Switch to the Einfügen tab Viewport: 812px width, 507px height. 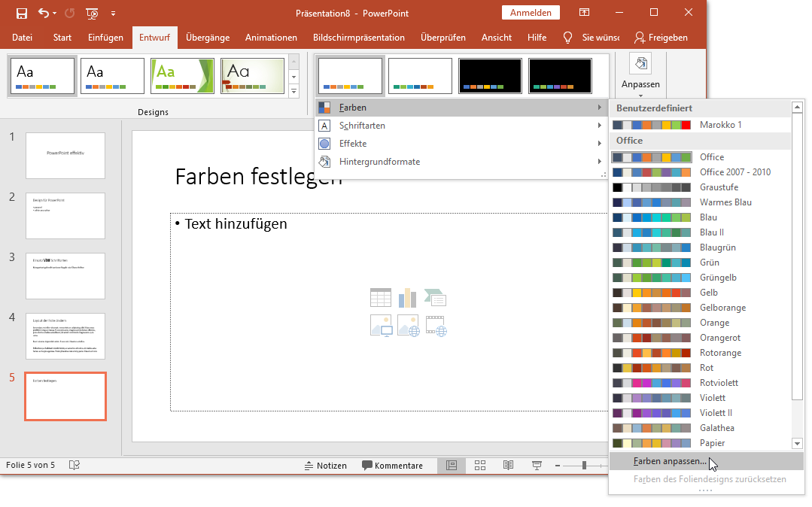tap(105, 38)
